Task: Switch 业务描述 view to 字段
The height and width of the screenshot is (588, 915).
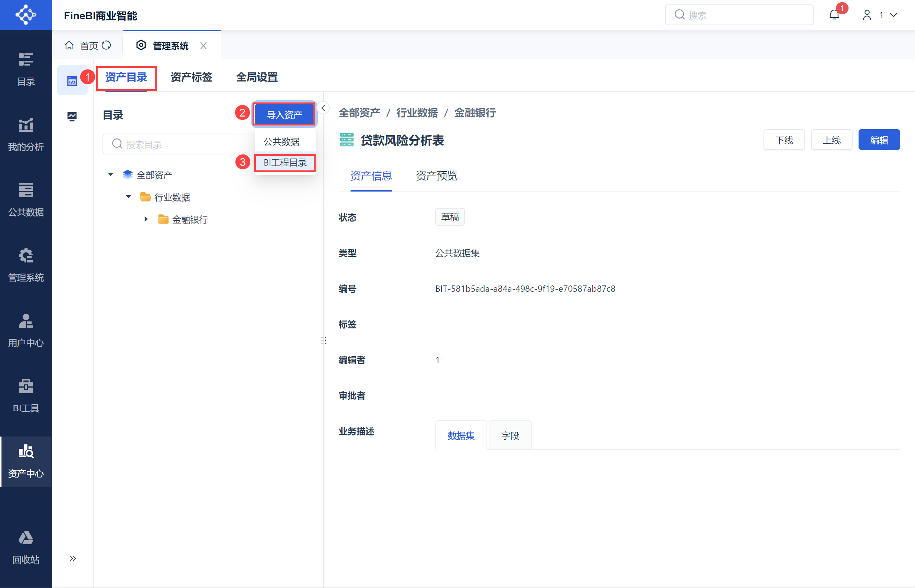Action: click(x=510, y=435)
